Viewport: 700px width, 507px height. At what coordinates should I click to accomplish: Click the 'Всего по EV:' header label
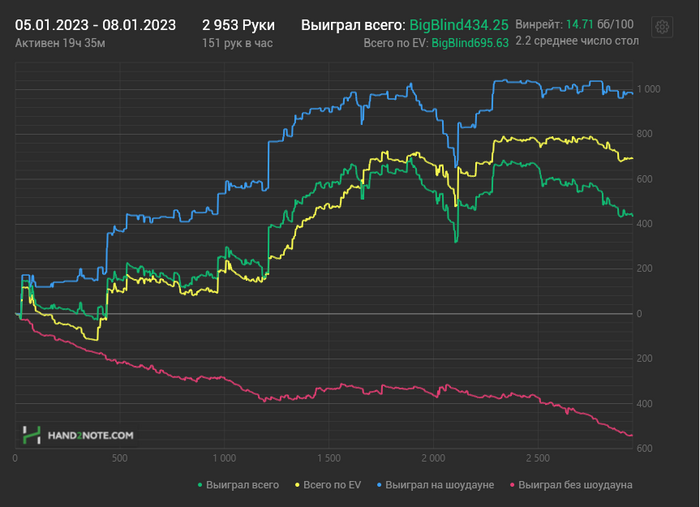(396, 43)
